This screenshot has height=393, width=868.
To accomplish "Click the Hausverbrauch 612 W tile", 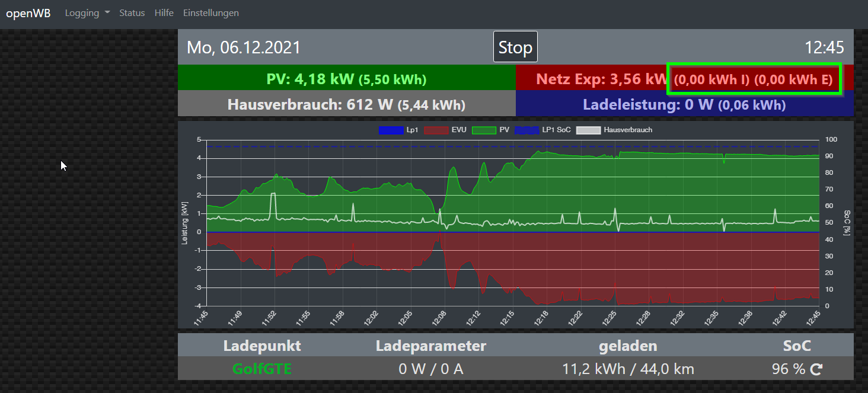I will [x=346, y=105].
